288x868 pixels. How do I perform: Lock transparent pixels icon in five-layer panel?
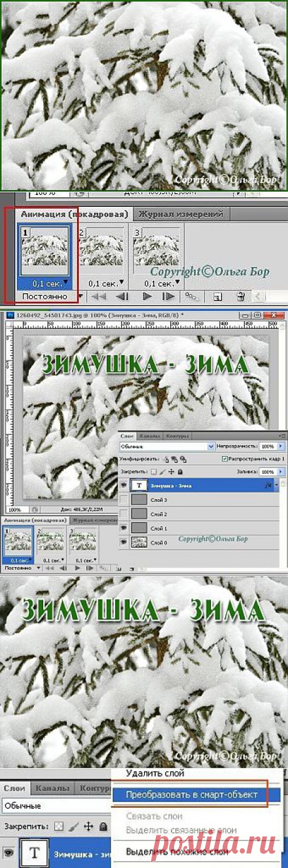point(153,471)
